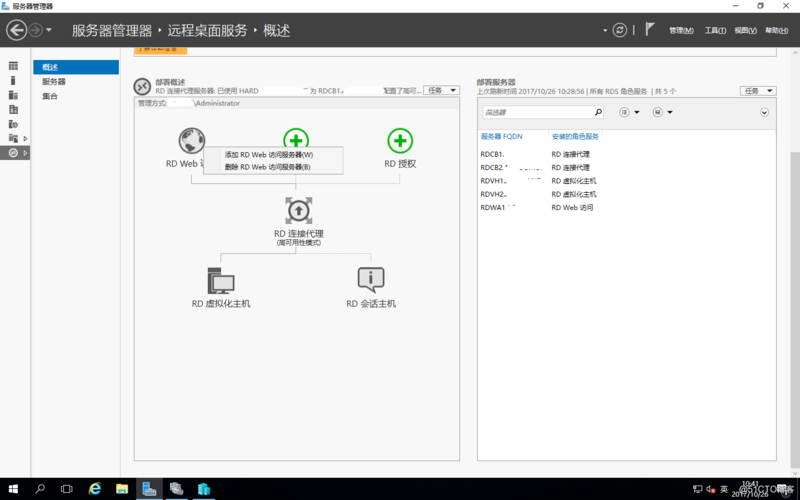The image size is (800, 500).
Task: Open the Windows Start button
Action: pyautogui.click(x=13, y=489)
